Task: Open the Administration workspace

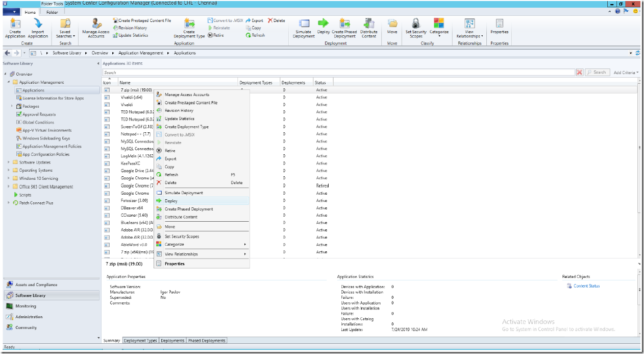Action: pyautogui.click(x=51, y=317)
